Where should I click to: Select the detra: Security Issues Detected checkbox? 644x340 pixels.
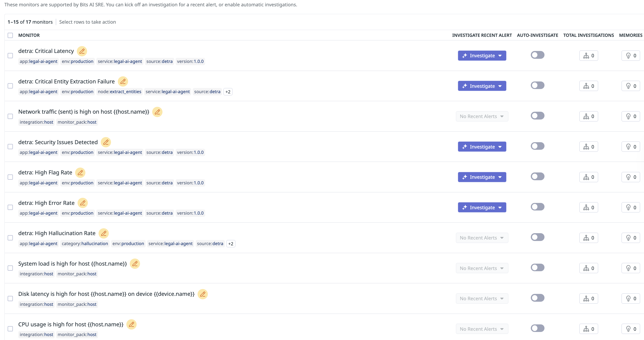tap(10, 147)
